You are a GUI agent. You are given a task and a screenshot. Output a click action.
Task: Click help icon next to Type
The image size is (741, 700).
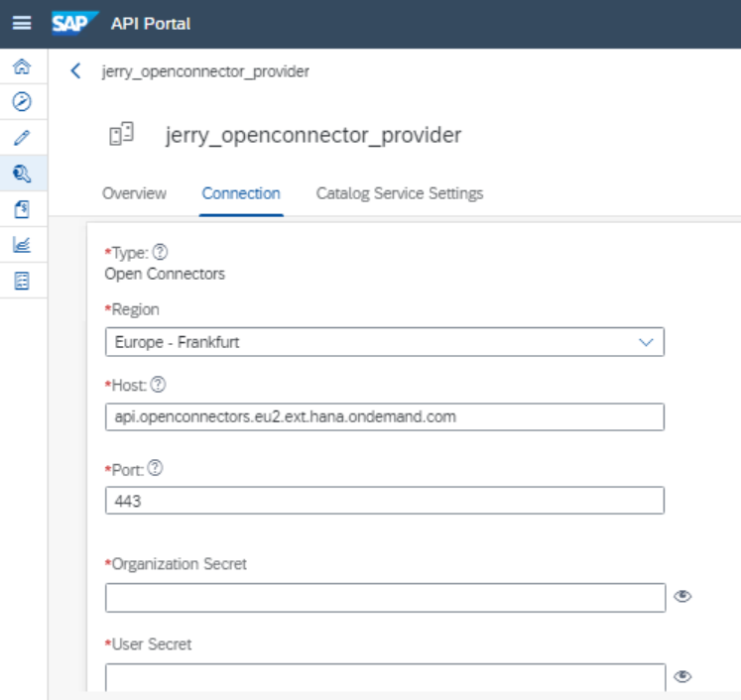tap(160, 253)
